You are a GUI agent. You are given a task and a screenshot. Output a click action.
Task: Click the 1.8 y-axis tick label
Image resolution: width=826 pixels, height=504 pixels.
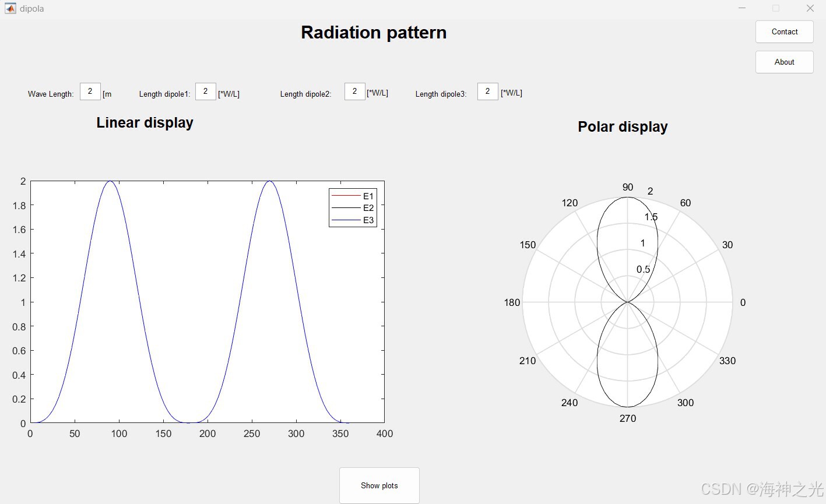[x=19, y=206]
